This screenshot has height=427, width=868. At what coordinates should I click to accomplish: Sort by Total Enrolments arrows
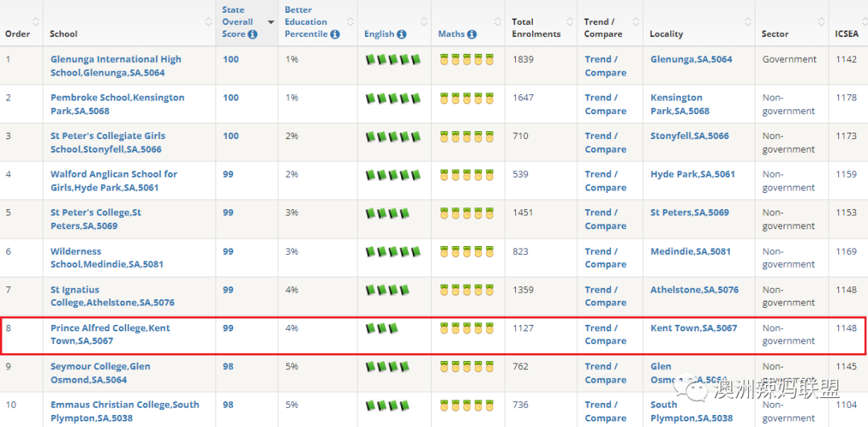570,22
